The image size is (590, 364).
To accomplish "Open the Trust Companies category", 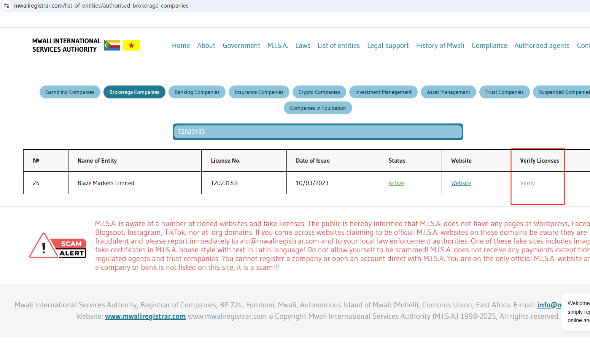I will click(x=504, y=92).
